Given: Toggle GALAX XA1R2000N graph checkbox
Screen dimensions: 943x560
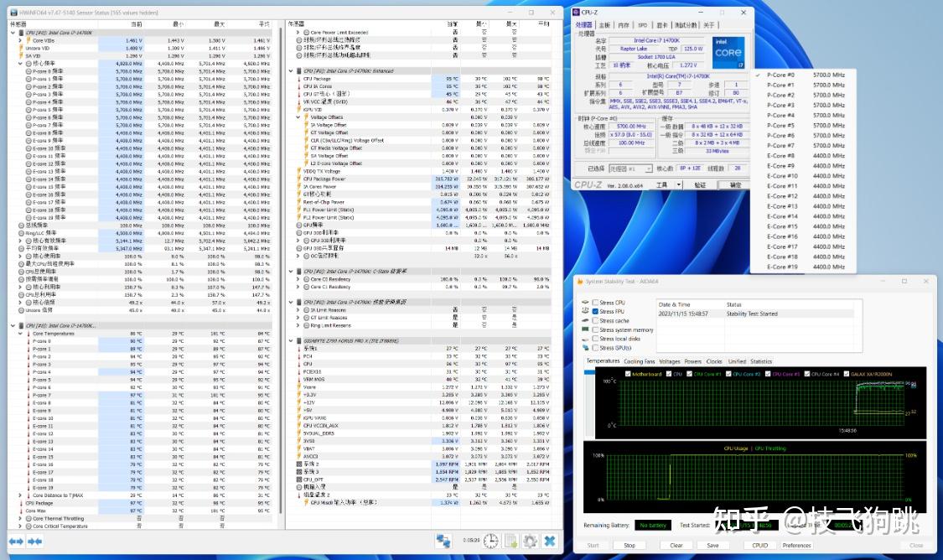Looking at the screenshot, I should click(846, 374).
